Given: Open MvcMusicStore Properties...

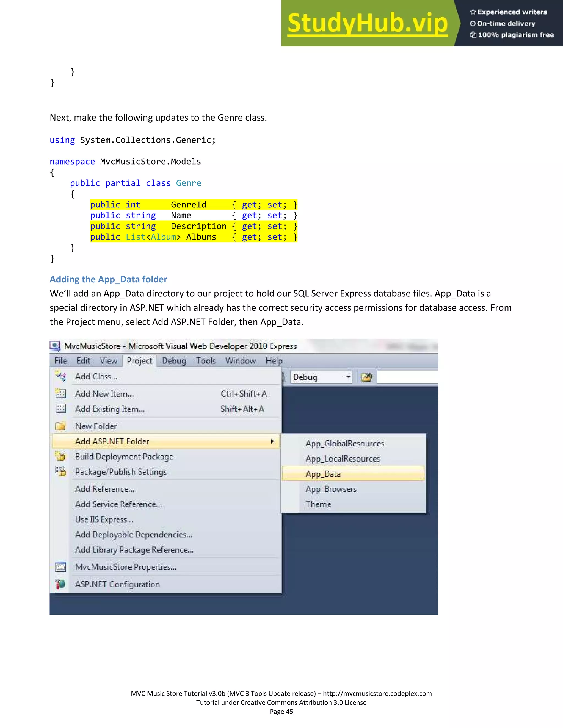Looking at the screenshot, I should 166,567.
